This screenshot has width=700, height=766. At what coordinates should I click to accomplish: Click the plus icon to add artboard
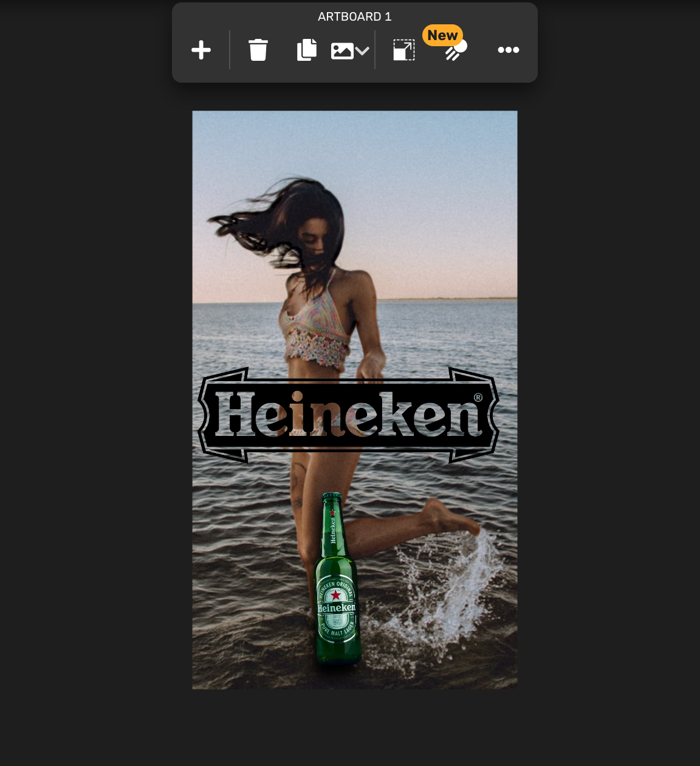(201, 50)
